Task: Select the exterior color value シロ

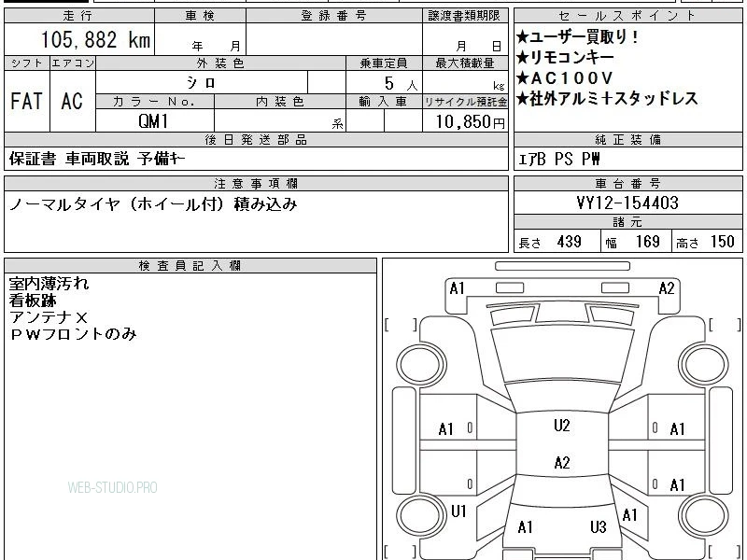Action: coord(201,83)
